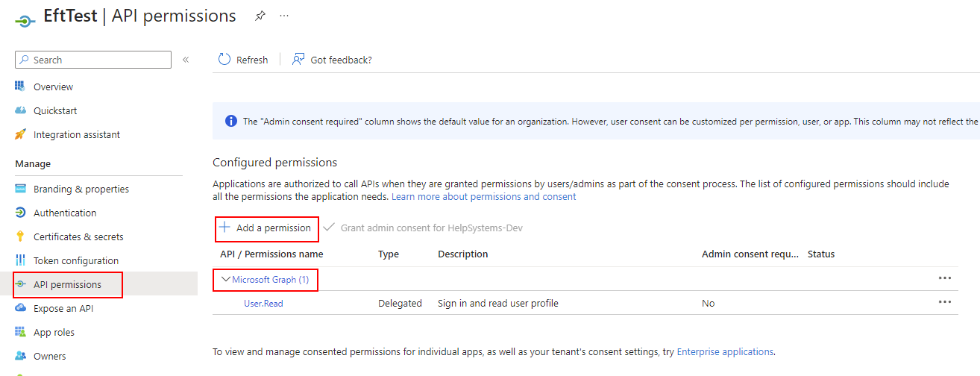Collapse the sidebar with the double chevron

(186, 60)
